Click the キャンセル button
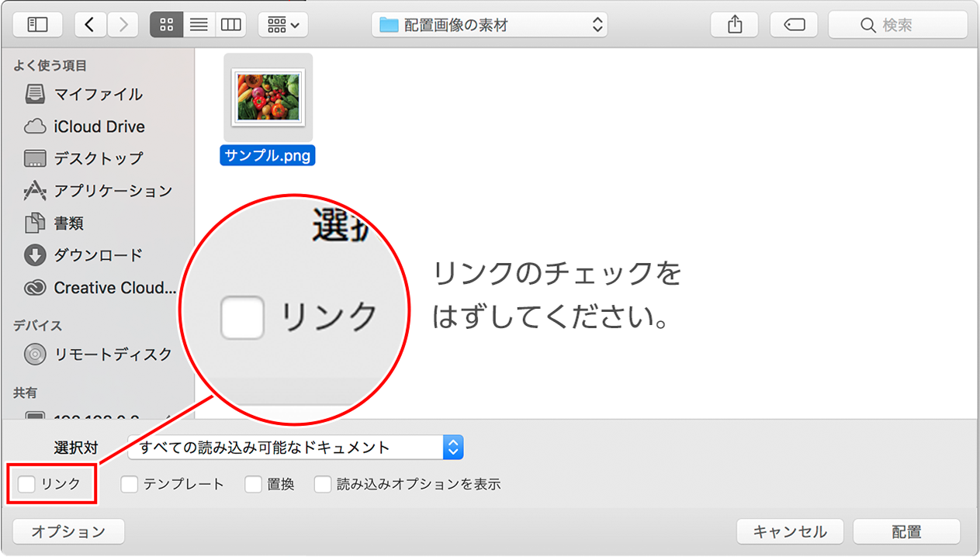The width and height of the screenshot is (980, 557). 790,531
